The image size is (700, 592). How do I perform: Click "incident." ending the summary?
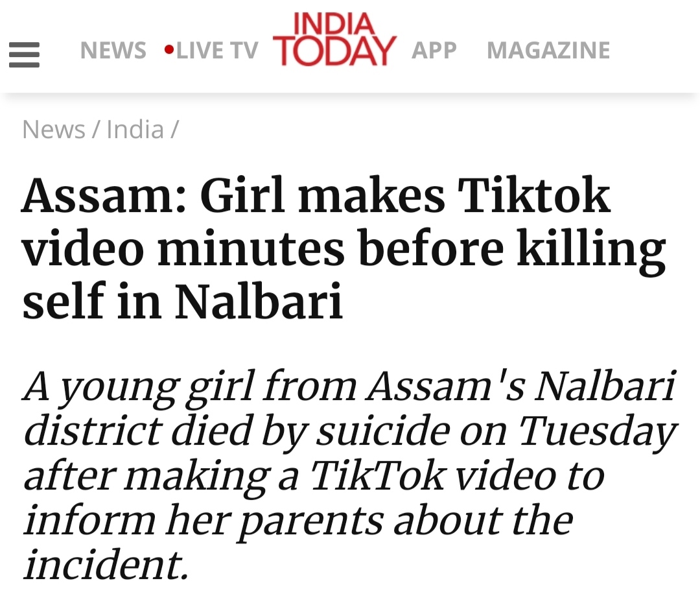click(106, 565)
